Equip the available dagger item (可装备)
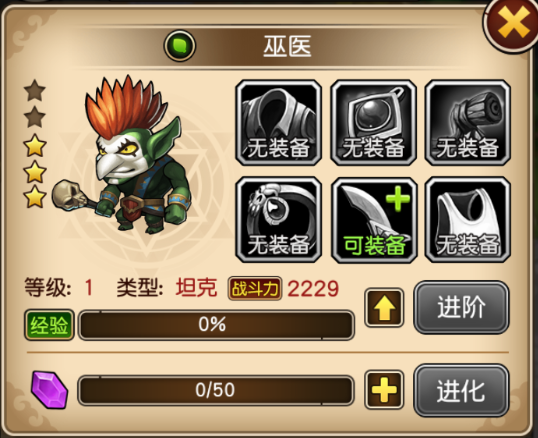This screenshot has width=538, height=438. [373, 220]
